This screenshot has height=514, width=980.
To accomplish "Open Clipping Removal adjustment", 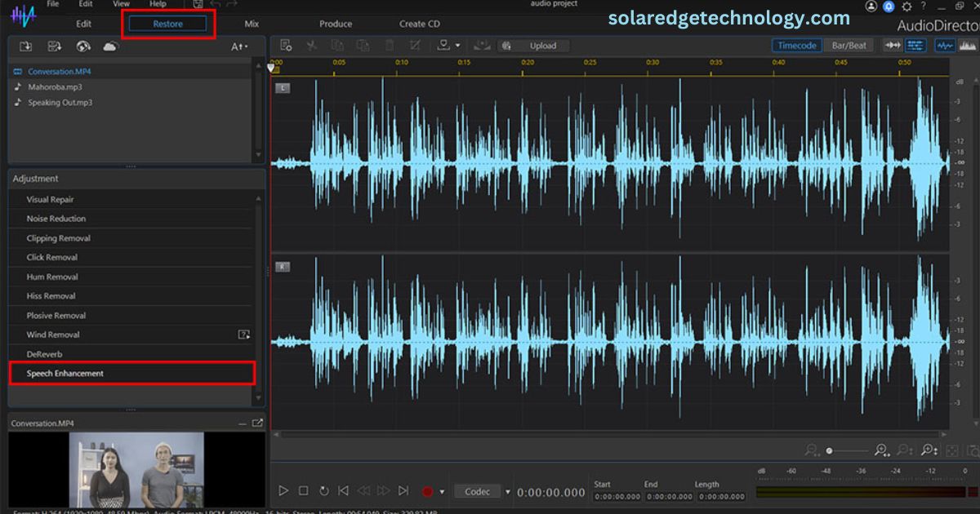I will pos(132,238).
